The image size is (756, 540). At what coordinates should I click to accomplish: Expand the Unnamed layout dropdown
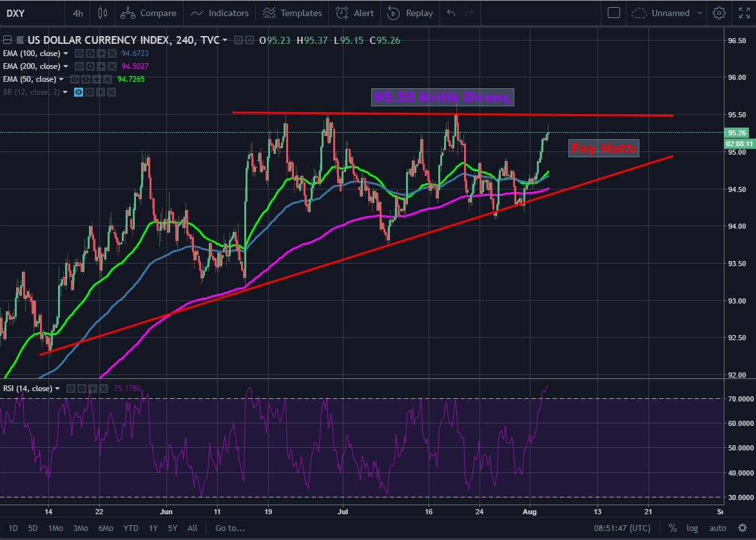pyautogui.click(x=699, y=13)
